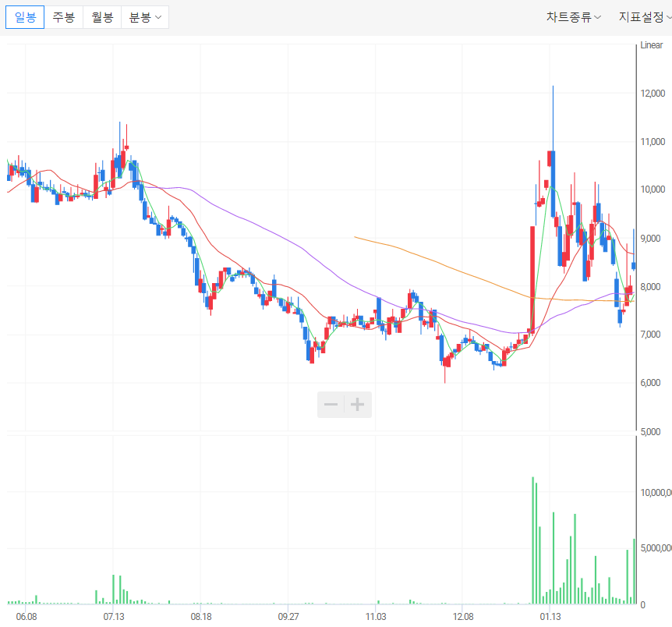Click the 06.08 date axis label
This screenshot has width=672, height=627.
pos(27,617)
